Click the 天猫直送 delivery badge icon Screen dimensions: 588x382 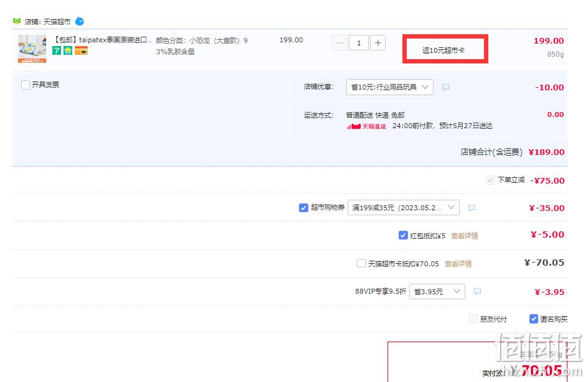366,126
